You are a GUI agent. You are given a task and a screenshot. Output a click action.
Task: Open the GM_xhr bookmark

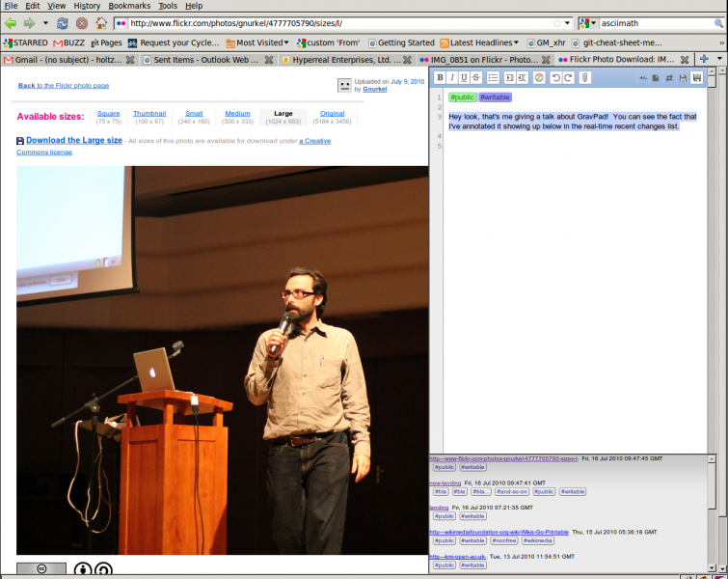pyautogui.click(x=546, y=42)
